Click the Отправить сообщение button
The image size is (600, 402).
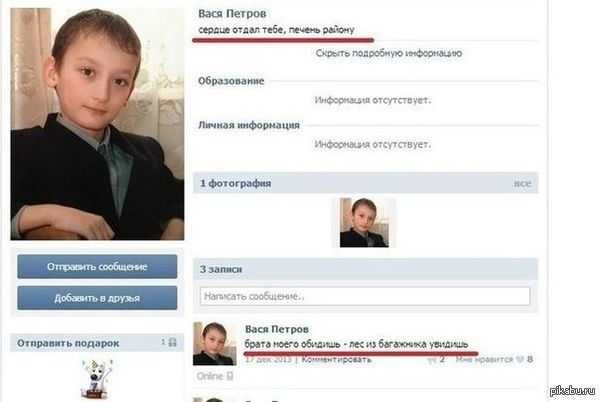(x=97, y=267)
